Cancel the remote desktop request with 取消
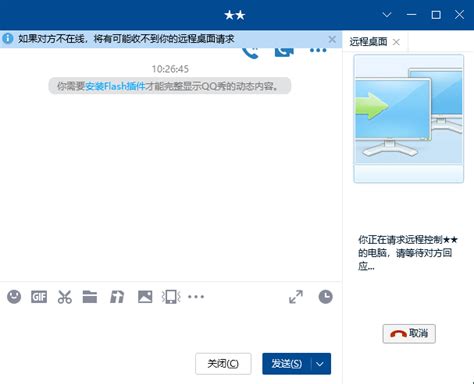The image size is (474, 384). pyautogui.click(x=409, y=333)
